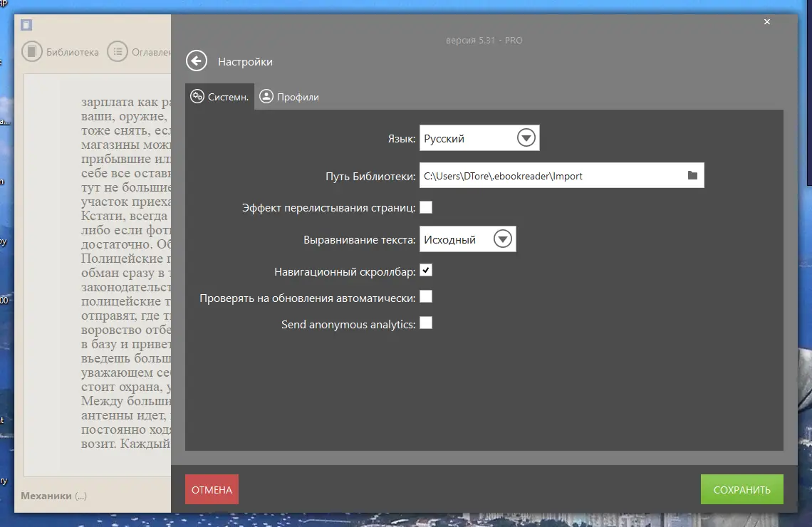Click the СОХРАНИТЬ save button
Screen dimensions: 812x527
point(741,489)
